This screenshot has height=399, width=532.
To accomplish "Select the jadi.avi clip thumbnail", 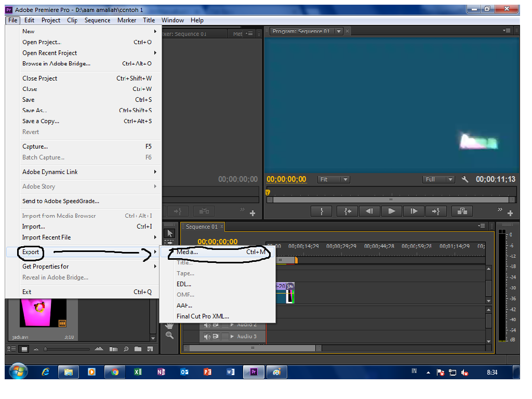I will tap(43, 313).
